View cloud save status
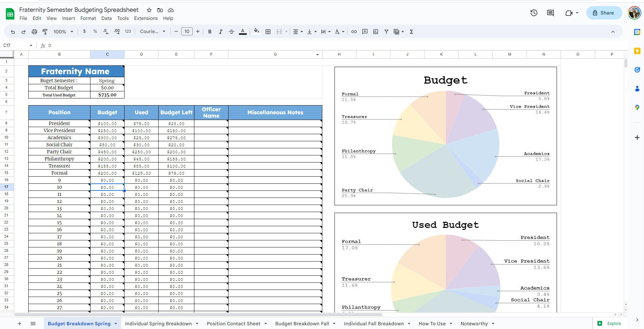Viewport: 644px width, 329px height. 171,10
